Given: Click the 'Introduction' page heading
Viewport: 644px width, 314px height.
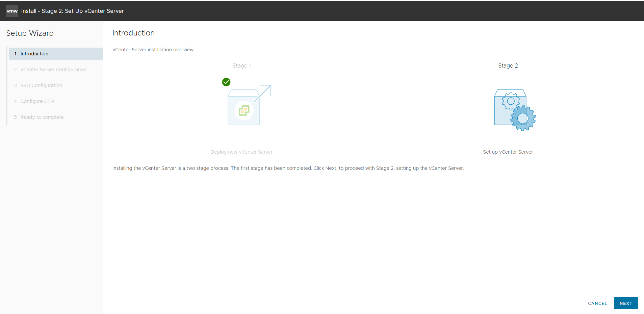Looking at the screenshot, I should point(133,33).
